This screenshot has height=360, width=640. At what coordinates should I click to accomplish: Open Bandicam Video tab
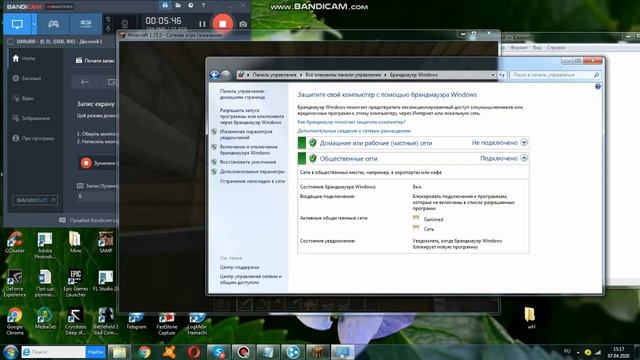point(23,98)
